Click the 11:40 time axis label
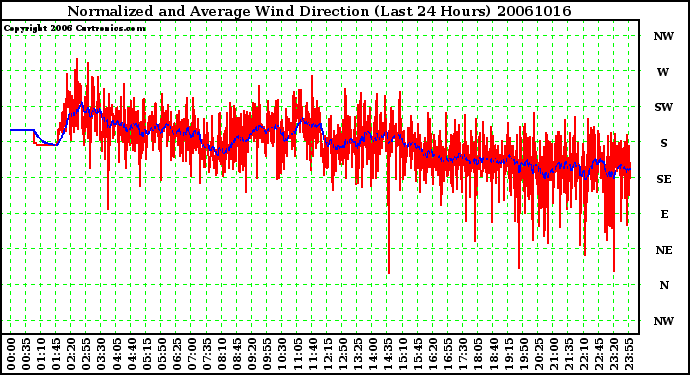The width and height of the screenshot is (690, 375). (x=312, y=354)
